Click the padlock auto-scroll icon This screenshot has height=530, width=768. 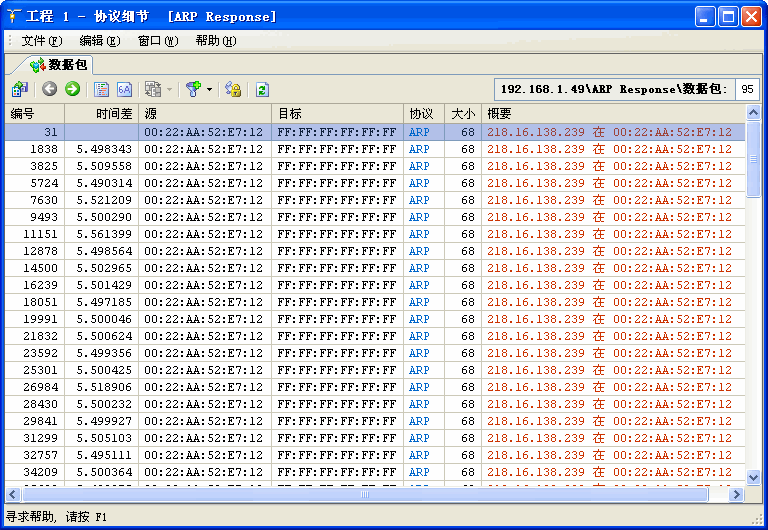(233, 89)
